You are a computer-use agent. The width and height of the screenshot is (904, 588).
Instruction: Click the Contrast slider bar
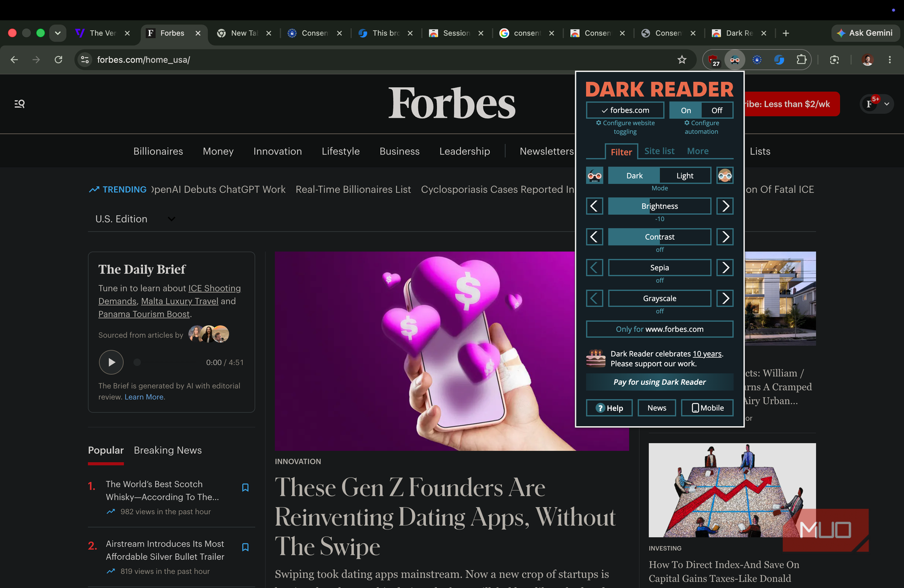pos(660,237)
